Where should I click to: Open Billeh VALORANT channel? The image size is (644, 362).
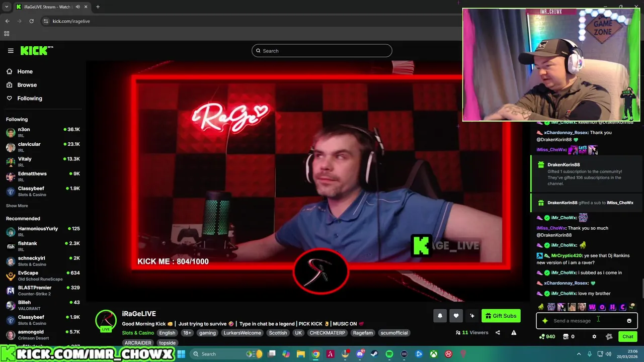point(43,305)
